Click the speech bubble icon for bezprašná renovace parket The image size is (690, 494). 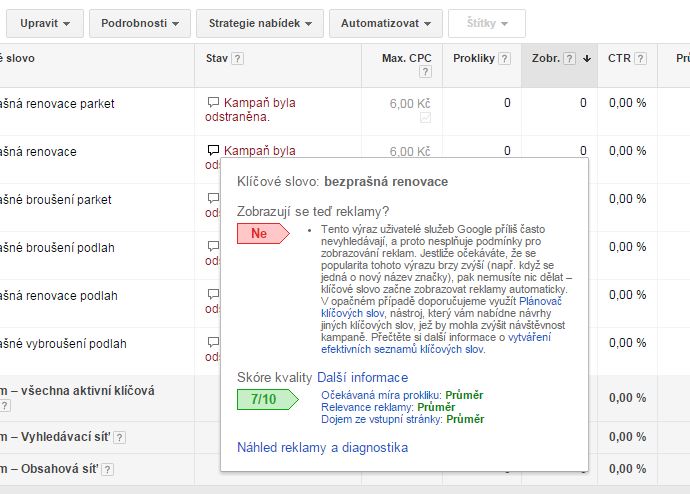[x=213, y=102]
